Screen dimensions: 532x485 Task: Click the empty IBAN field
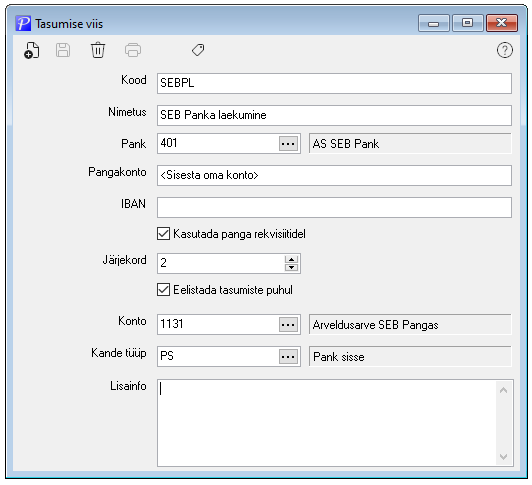click(334, 207)
